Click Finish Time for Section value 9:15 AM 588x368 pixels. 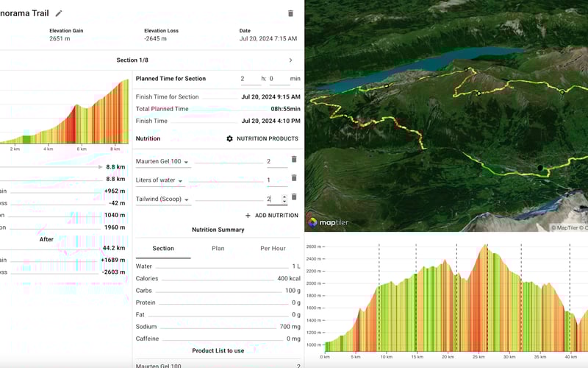point(270,97)
